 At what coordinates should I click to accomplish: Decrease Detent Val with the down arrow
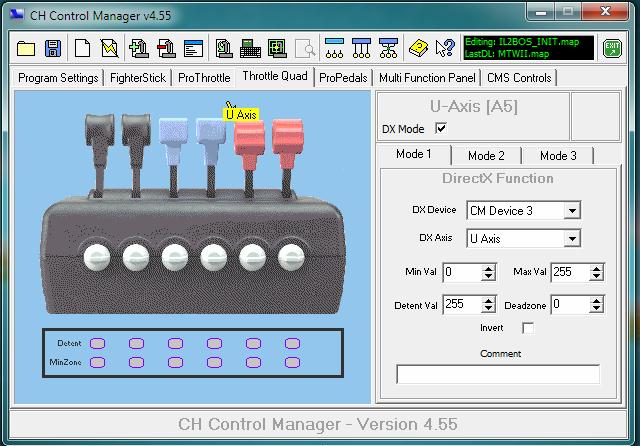click(x=488, y=308)
